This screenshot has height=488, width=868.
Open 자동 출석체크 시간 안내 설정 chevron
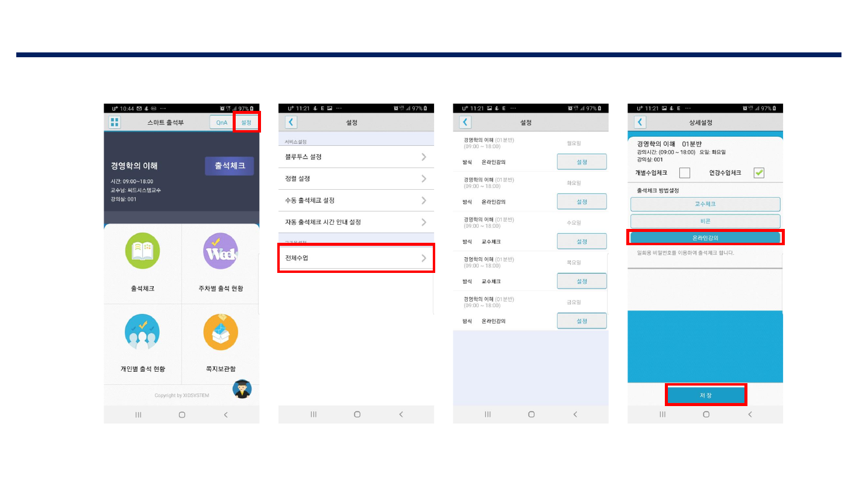pyautogui.click(x=424, y=222)
